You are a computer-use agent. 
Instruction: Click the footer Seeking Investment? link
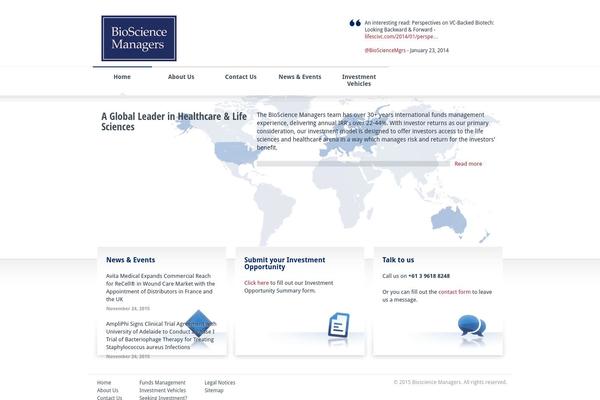click(x=163, y=398)
